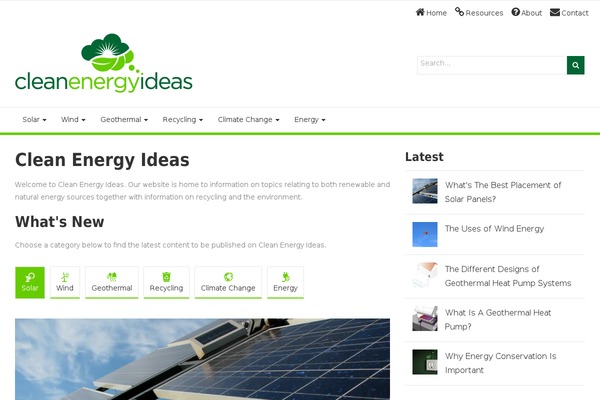
Task: Select the Recycling category tab with bin icon
Action: point(166,282)
